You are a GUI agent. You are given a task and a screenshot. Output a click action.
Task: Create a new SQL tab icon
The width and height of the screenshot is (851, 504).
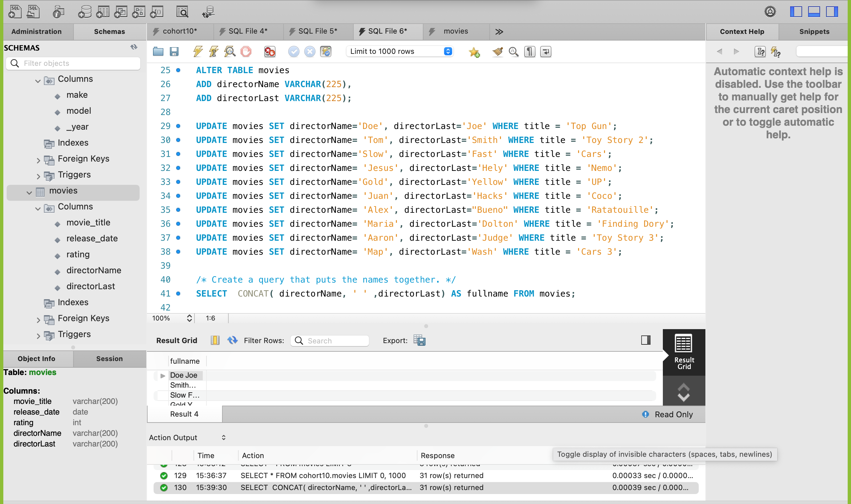(15, 12)
